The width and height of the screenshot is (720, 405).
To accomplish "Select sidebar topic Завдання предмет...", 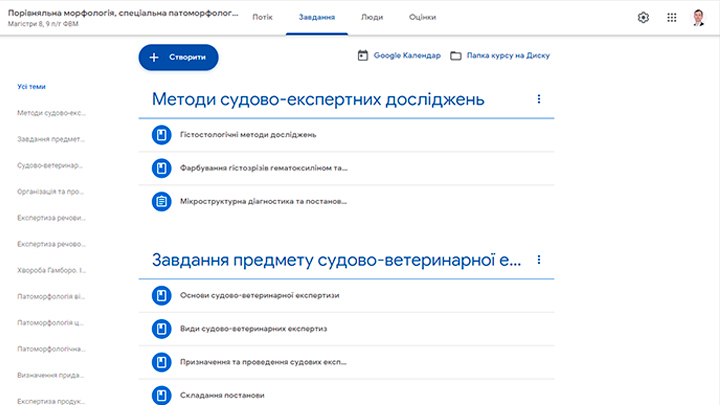I will tap(51, 139).
